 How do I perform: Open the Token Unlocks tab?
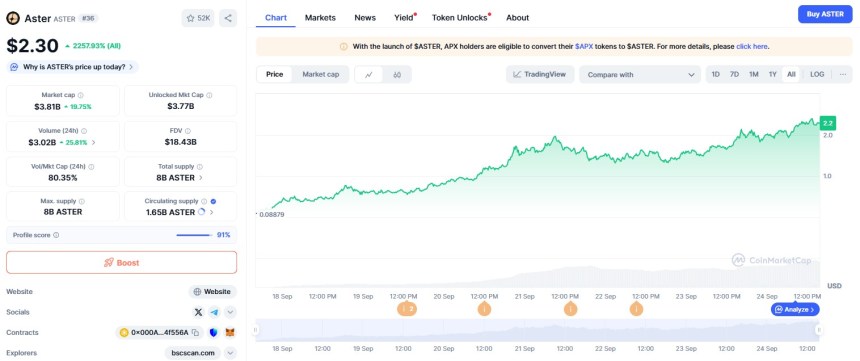point(461,18)
